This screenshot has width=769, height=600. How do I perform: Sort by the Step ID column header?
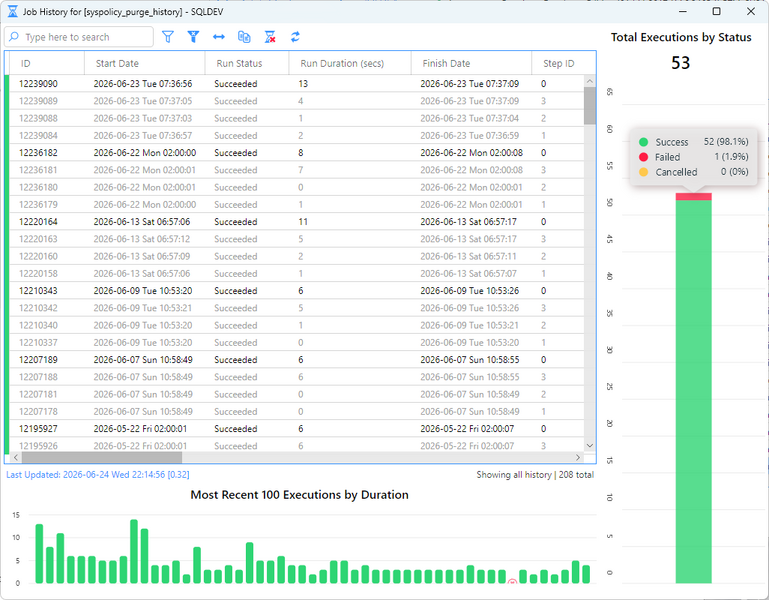pyautogui.click(x=559, y=63)
